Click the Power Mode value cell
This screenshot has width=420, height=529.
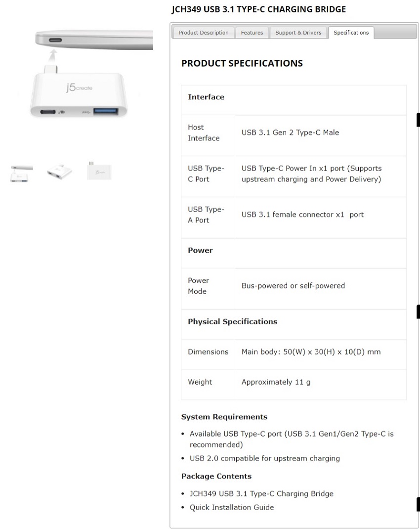click(293, 286)
